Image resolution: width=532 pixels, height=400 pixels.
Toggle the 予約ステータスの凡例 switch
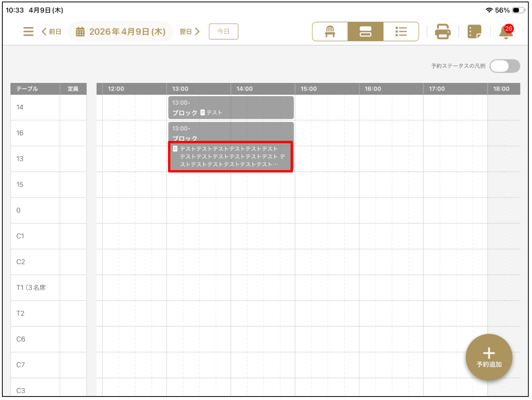504,66
